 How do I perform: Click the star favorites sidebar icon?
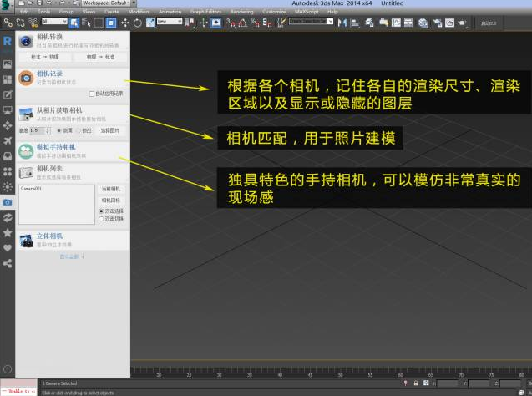[8, 233]
